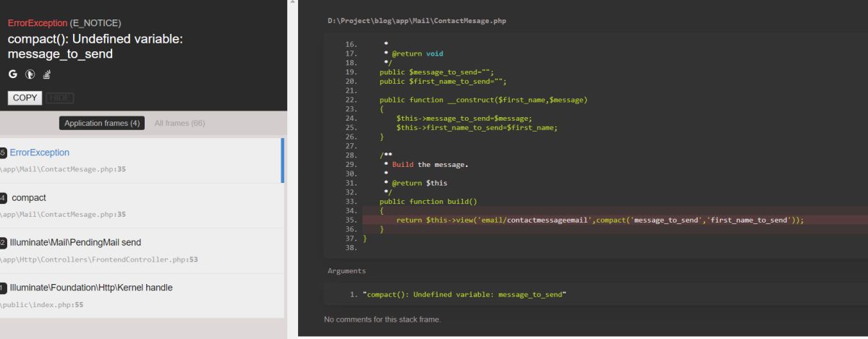Click line 24 assigning $this->first_name_to_send
This screenshot has height=339, width=868.
click(477, 127)
